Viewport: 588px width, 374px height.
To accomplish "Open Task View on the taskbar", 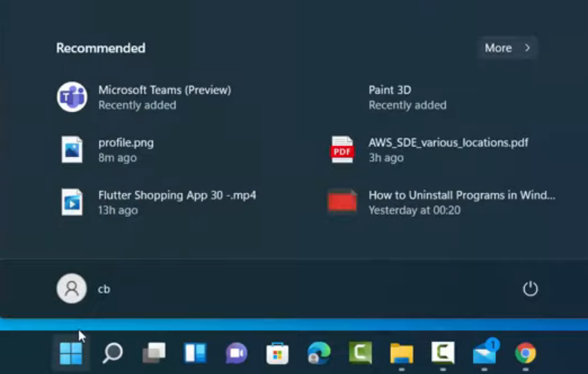I will (x=154, y=353).
